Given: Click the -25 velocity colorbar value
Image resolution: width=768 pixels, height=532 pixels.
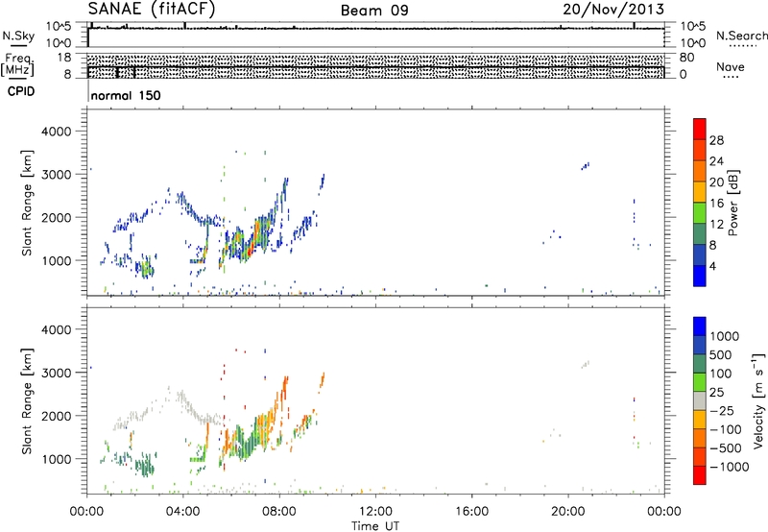Looking at the screenshot, I should click(x=722, y=410).
